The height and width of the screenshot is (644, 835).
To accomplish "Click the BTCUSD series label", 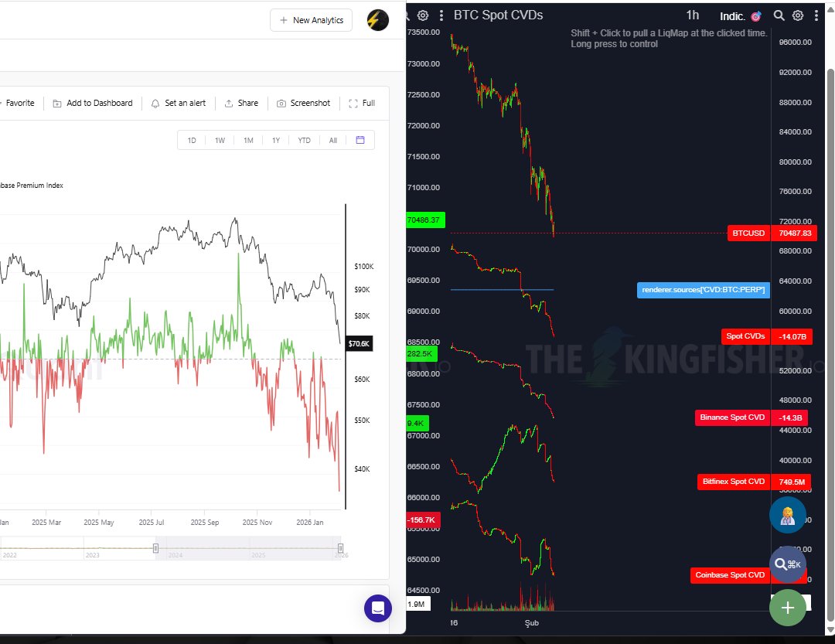I will coord(748,233).
